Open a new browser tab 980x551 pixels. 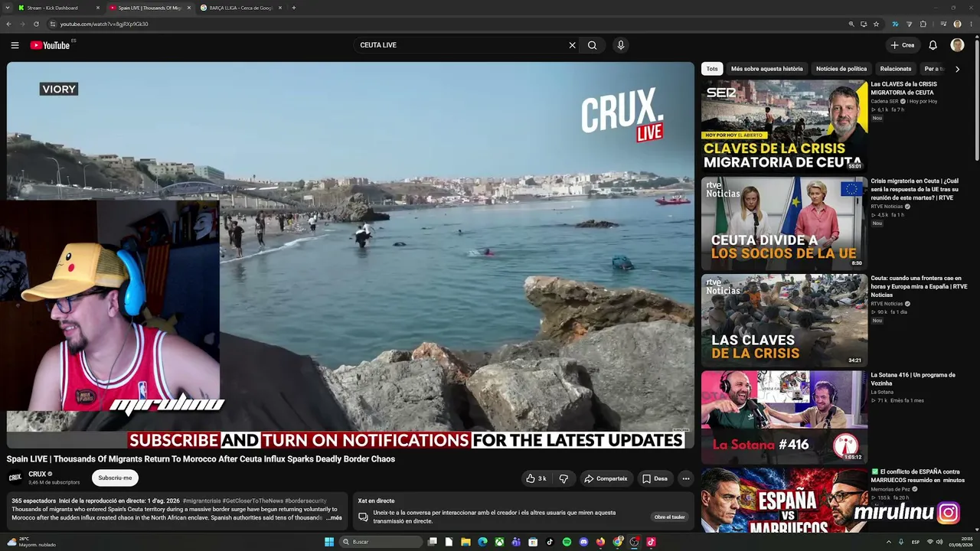294,8
